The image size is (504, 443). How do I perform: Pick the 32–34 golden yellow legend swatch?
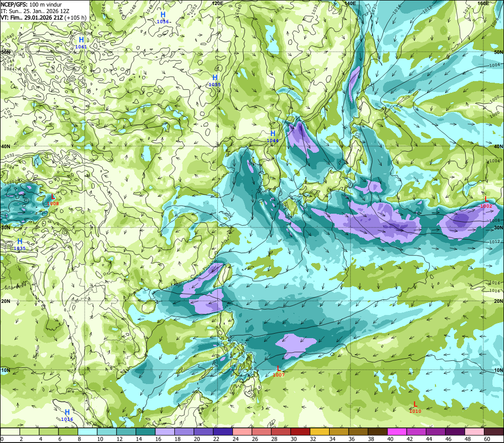320,431
